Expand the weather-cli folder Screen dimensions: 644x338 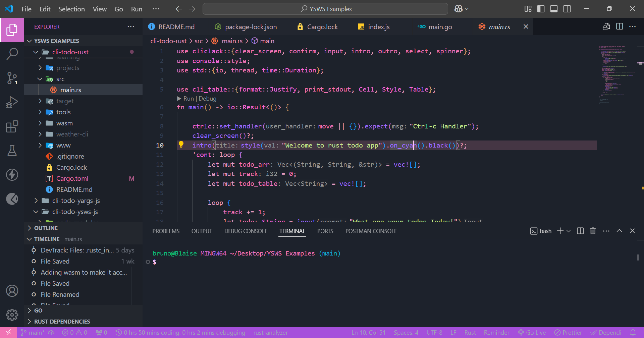(84, 134)
